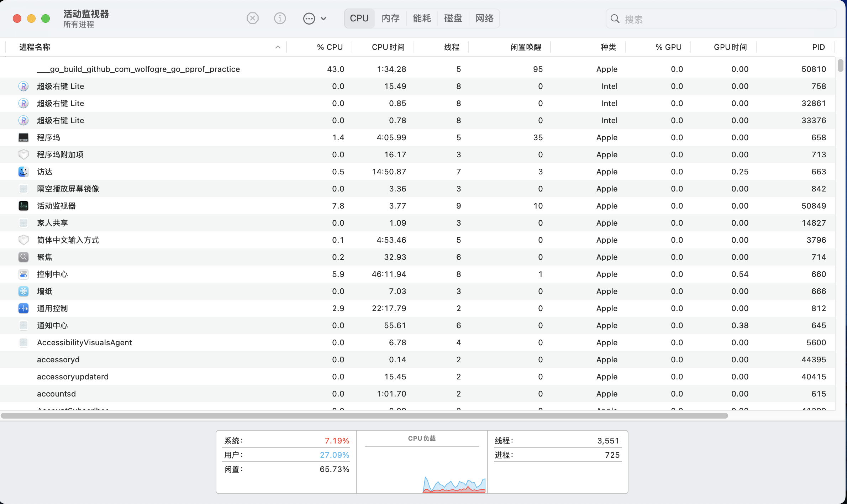847x504 pixels.
Task: Click the wallpaper (墙纸) process icon
Action: (x=23, y=291)
